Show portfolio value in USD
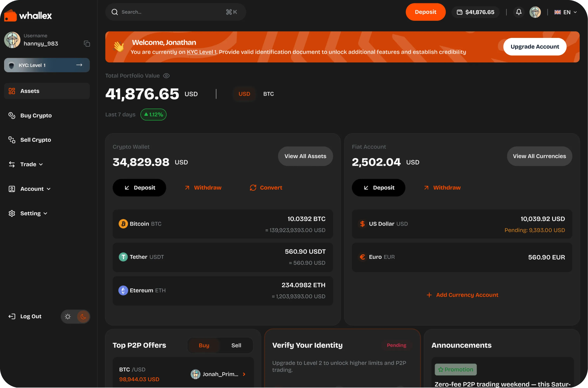Image resolution: width=588 pixels, height=388 pixels. [244, 94]
